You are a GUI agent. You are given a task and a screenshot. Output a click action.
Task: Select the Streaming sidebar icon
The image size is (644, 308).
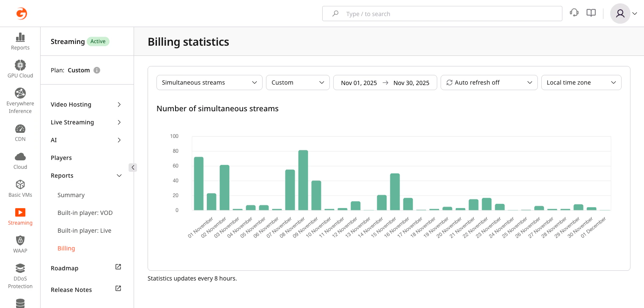click(20, 216)
